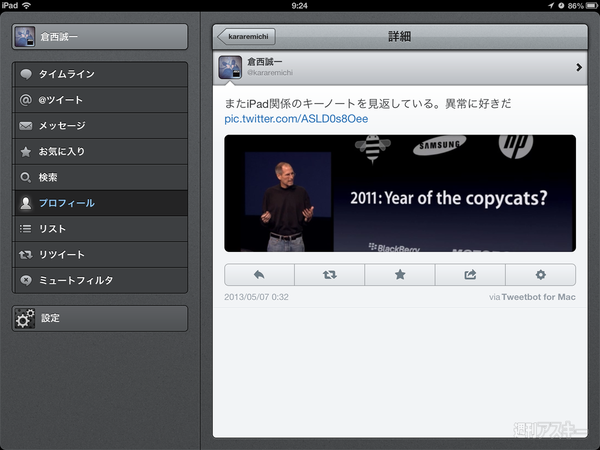The width and height of the screenshot is (600, 450).
Task: Click the 詳細 title text
Action: click(399, 37)
